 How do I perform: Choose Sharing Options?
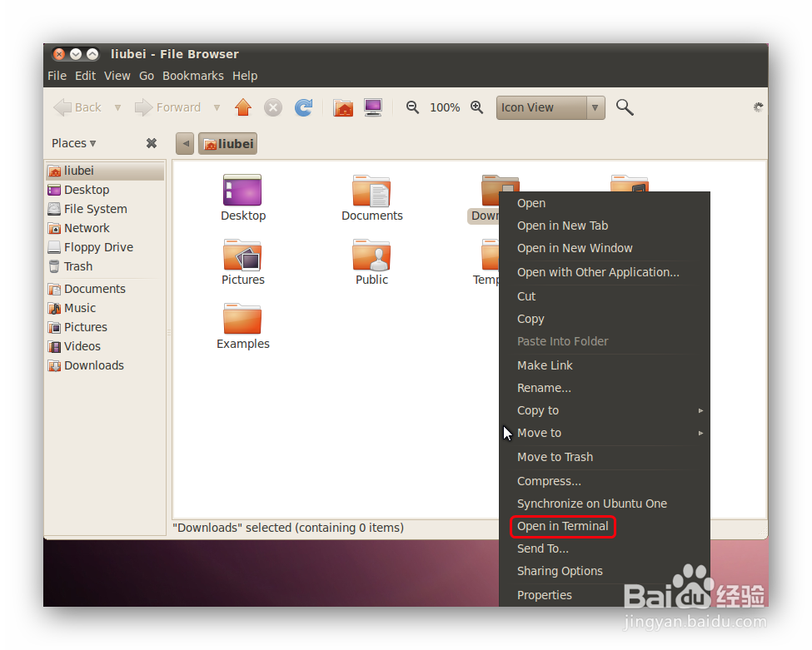pos(605,571)
